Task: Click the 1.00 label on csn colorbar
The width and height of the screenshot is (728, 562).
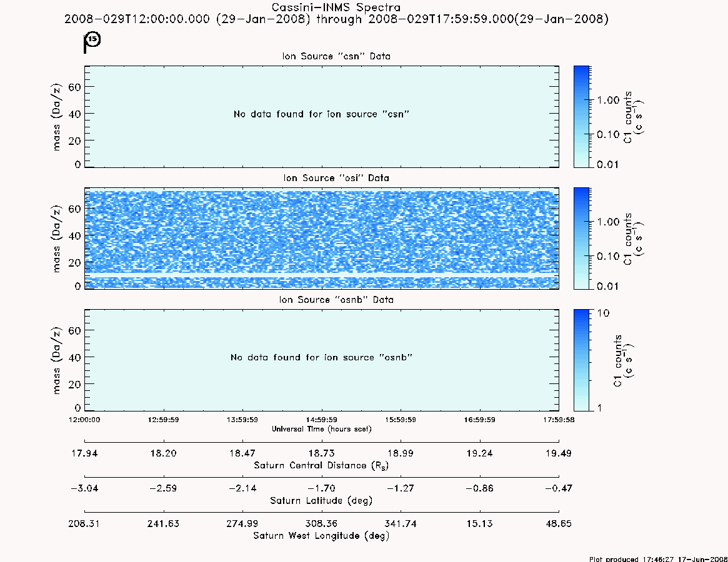Action: (608, 101)
